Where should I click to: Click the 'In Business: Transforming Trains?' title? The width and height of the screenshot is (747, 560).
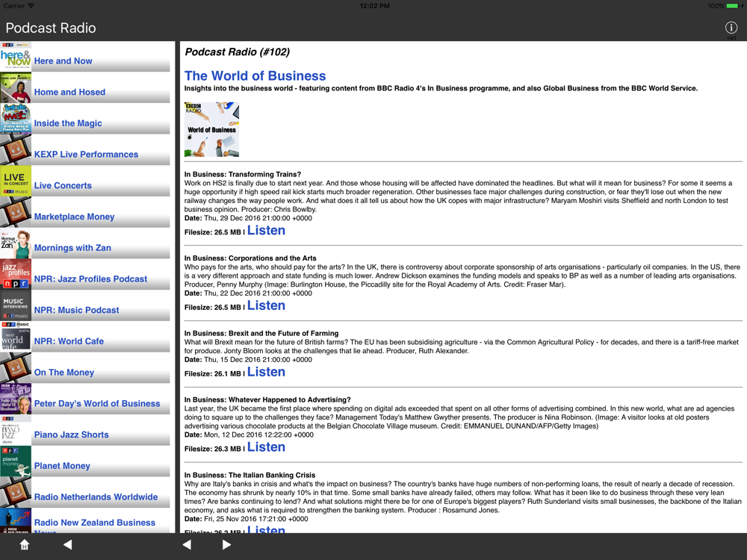(243, 174)
